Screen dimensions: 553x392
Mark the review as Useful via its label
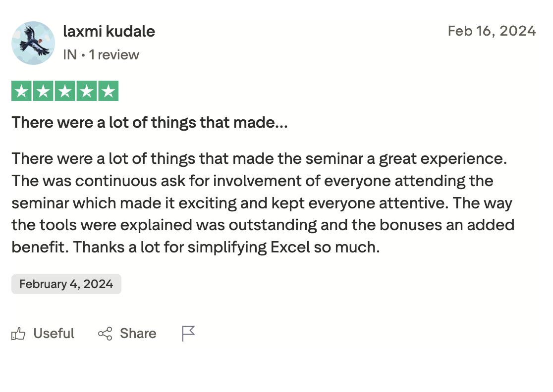(54, 334)
